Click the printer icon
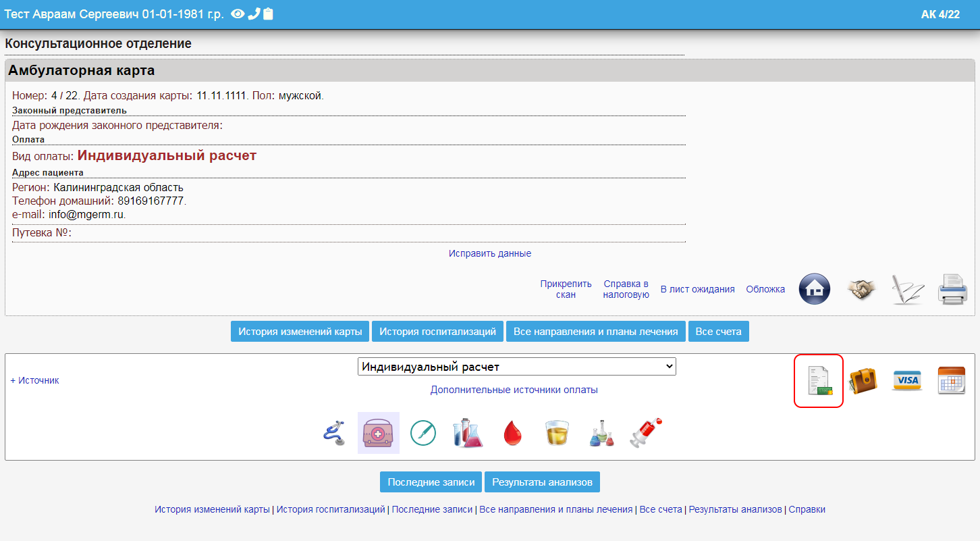The width and height of the screenshot is (980, 541). click(x=952, y=290)
